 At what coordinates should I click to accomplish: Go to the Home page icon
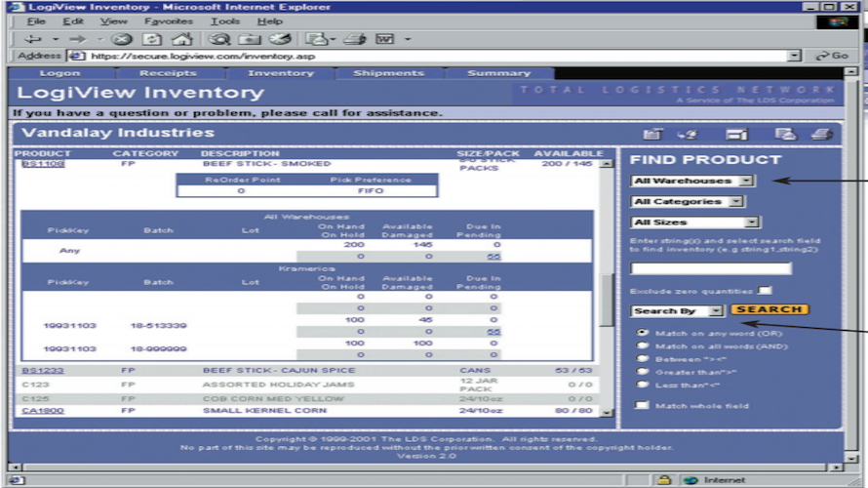[x=182, y=39]
